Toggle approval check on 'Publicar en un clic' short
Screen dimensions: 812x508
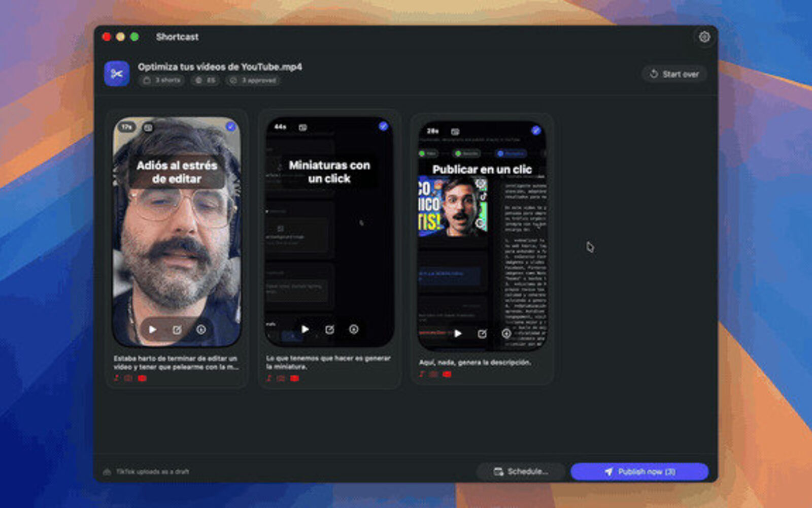(x=536, y=131)
